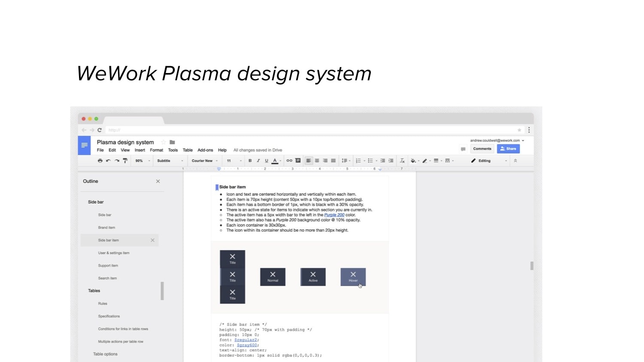The width and height of the screenshot is (644, 362).
Task: Select User & settings item in outline
Action: (114, 253)
